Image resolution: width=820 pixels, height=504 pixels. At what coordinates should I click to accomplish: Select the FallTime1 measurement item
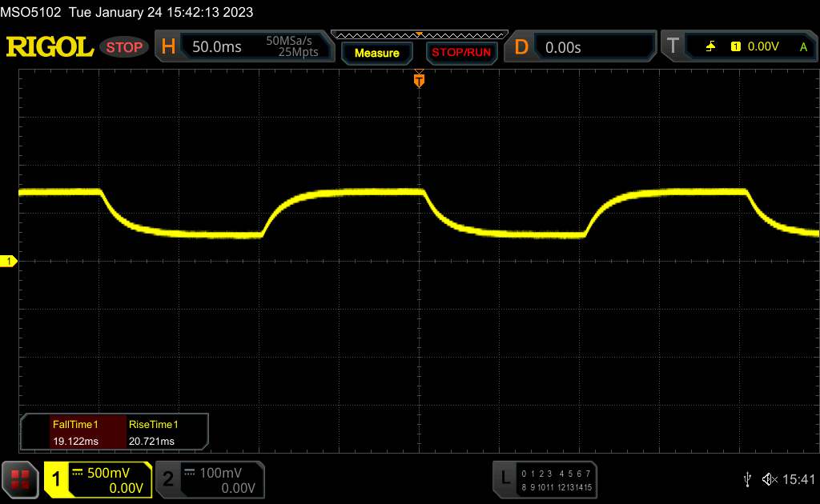75,424
